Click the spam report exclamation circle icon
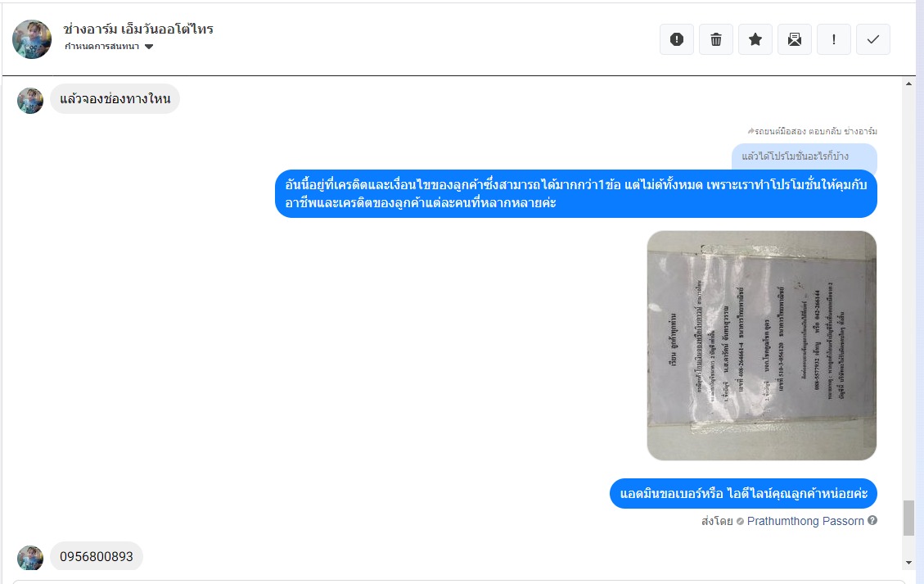 click(677, 39)
